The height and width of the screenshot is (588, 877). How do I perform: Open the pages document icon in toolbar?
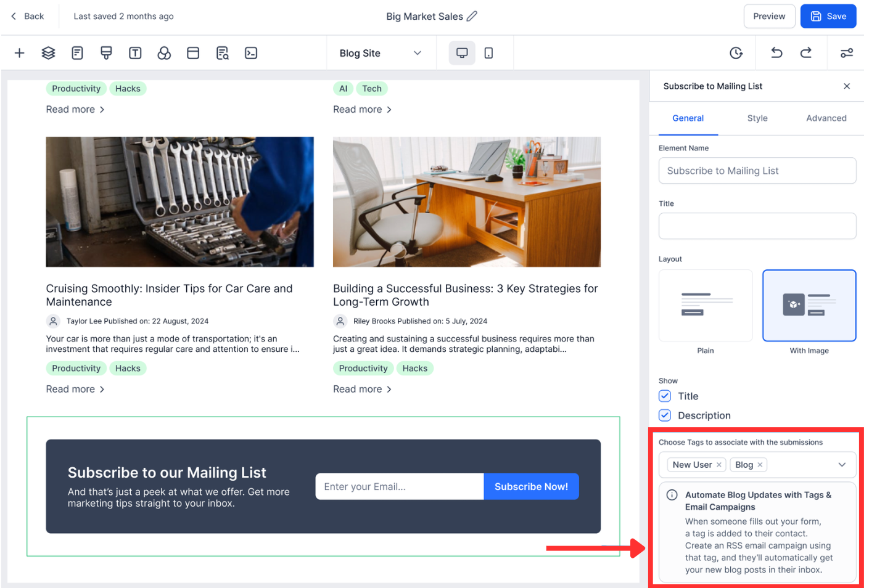[x=77, y=53]
